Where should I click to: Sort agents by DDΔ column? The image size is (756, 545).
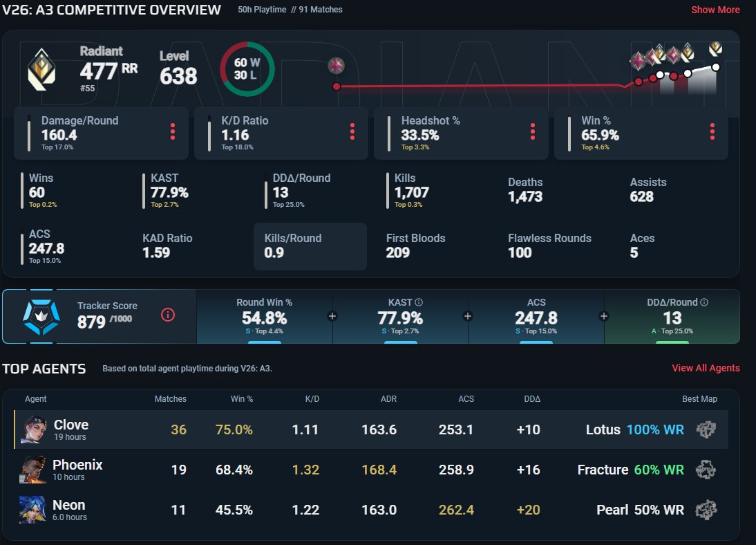point(532,399)
